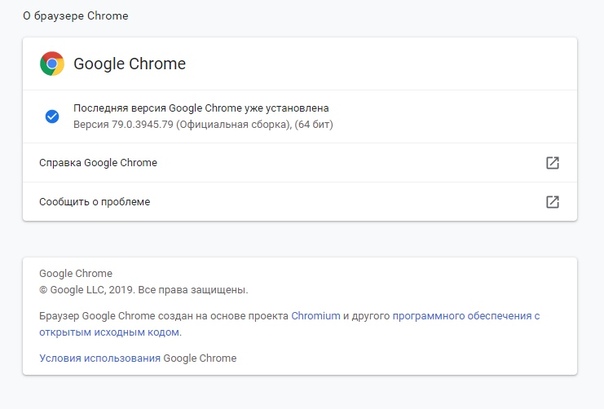
Task: Open the программного обеспечения с link
Action: click(466, 316)
